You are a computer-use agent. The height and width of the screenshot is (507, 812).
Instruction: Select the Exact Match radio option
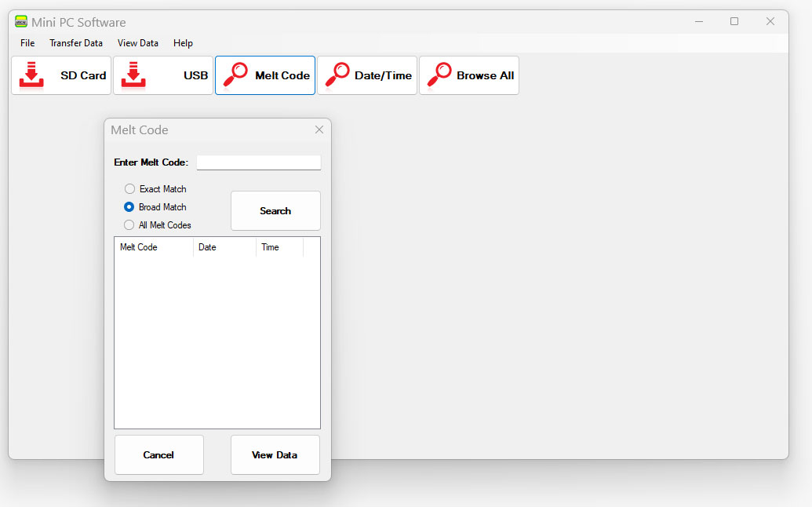pos(129,189)
